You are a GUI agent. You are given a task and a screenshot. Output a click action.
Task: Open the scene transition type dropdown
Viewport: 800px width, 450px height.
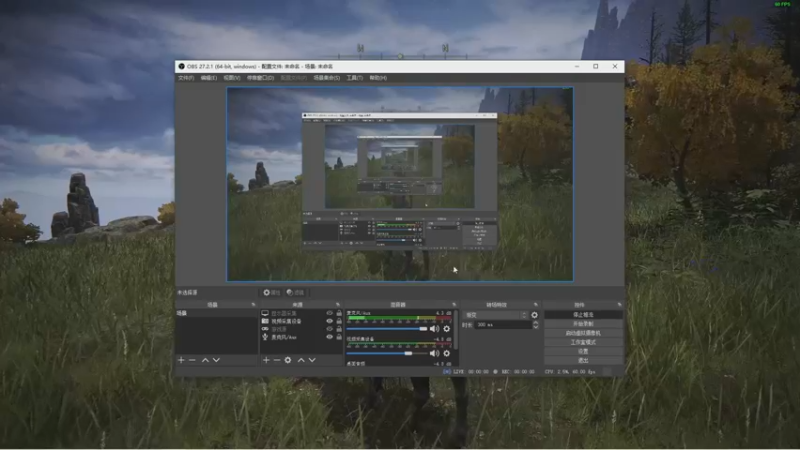click(496, 315)
